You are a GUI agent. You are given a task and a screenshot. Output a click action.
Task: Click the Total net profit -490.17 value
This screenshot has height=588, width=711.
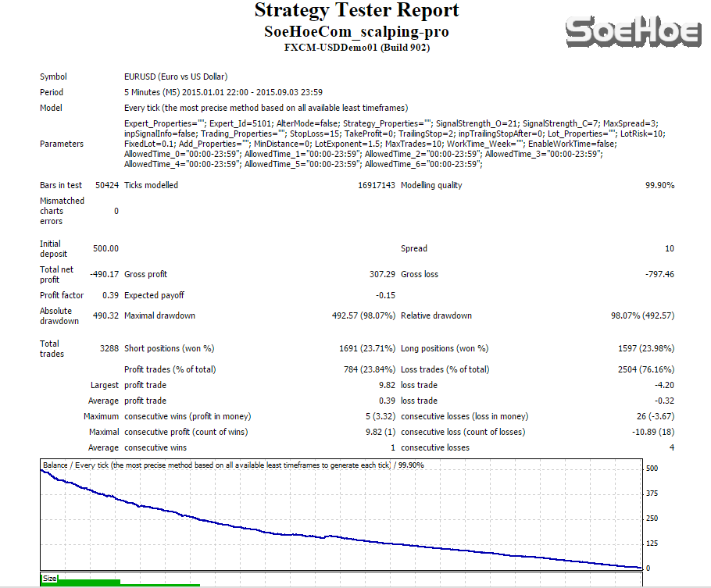[103, 274]
